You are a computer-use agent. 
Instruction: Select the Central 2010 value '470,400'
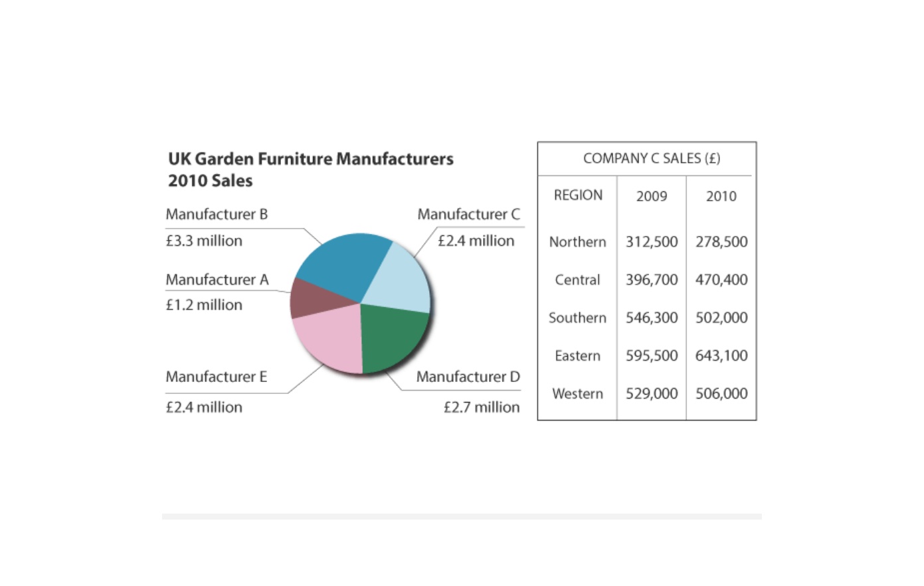(721, 280)
